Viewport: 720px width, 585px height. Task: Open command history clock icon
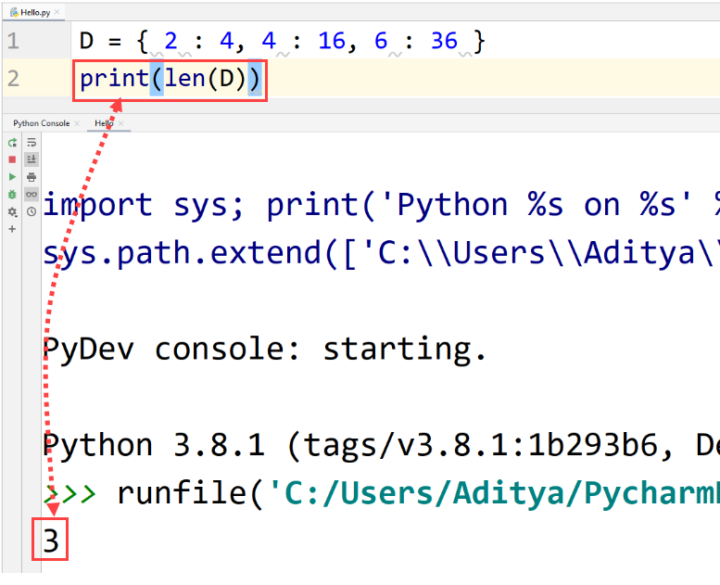pyautogui.click(x=31, y=211)
